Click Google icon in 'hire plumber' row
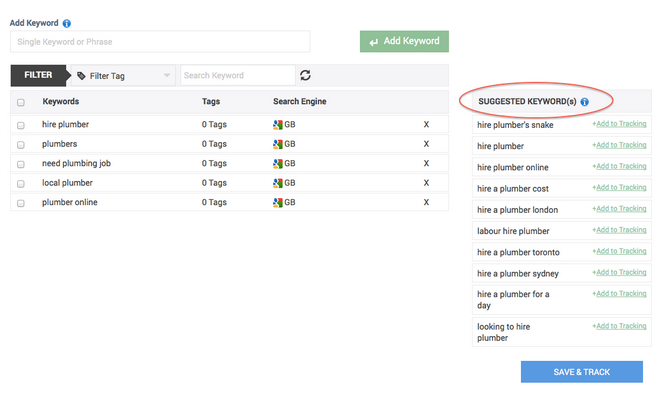The width and height of the screenshot is (657, 393). (x=277, y=124)
